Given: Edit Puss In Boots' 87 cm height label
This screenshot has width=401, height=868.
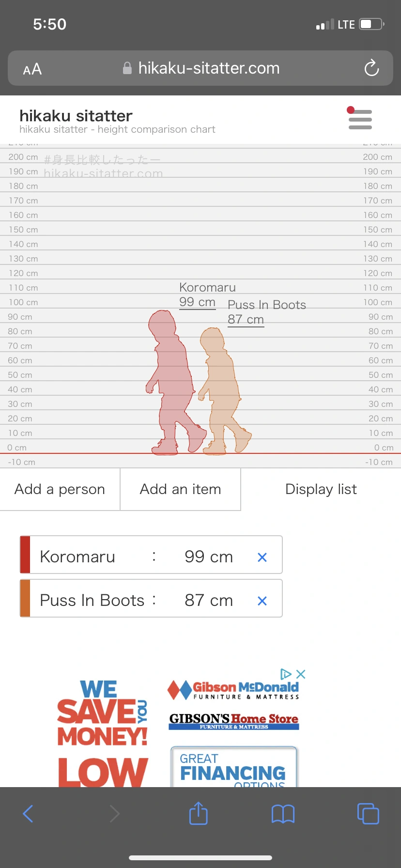Looking at the screenshot, I should coord(246,319).
